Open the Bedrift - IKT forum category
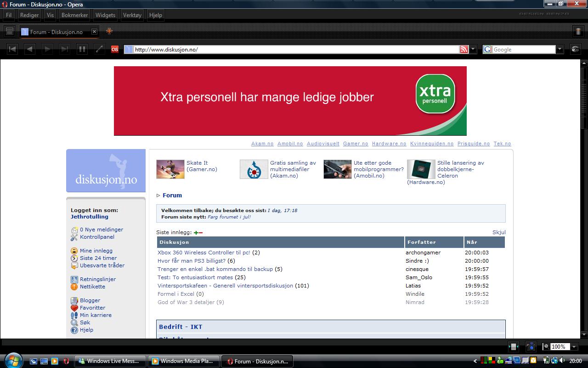The image size is (588, 368). 181,327
